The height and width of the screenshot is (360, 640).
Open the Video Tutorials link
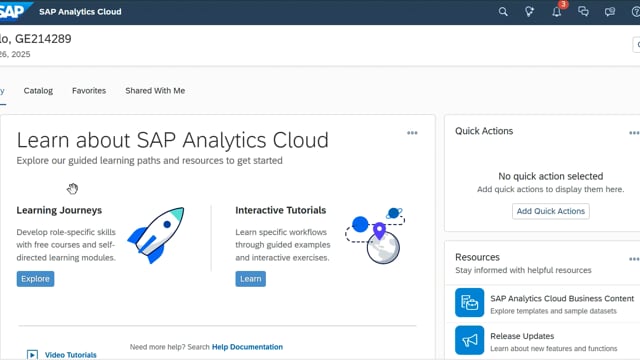click(71, 355)
